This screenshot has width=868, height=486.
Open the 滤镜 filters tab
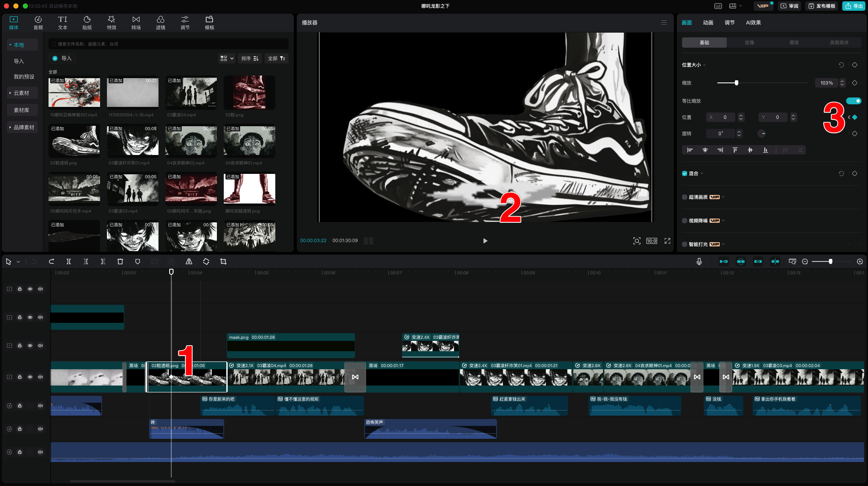tap(161, 23)
